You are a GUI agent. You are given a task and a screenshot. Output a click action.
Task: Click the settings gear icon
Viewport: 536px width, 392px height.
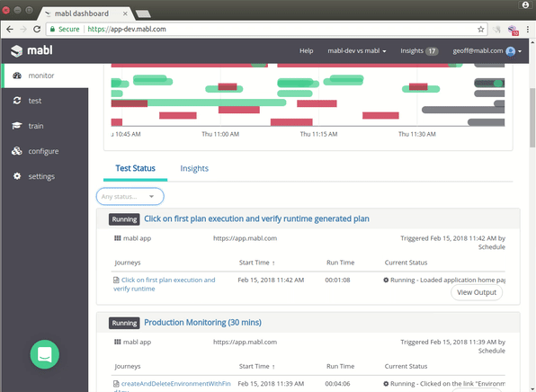pos(17,176)
